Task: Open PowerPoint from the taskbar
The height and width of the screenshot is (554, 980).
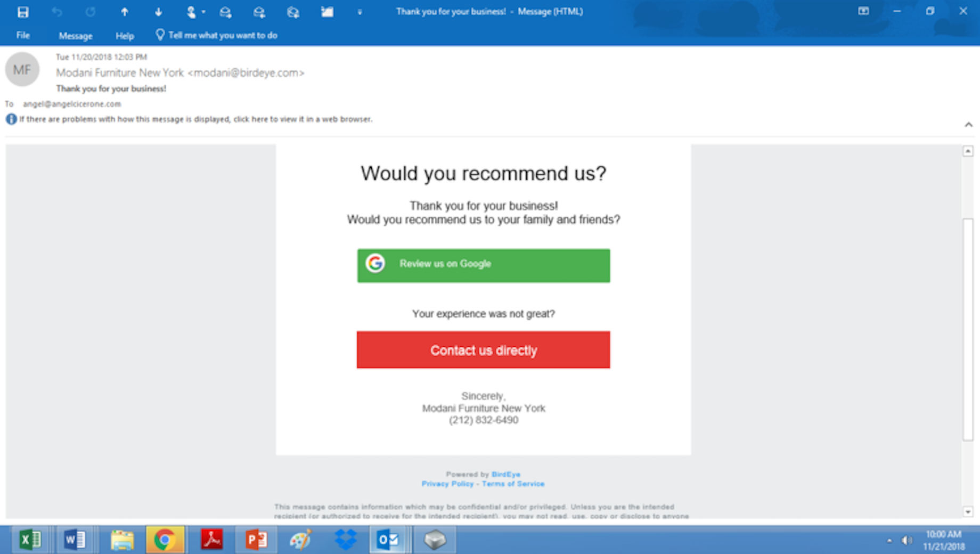Action: click(256, 540)
